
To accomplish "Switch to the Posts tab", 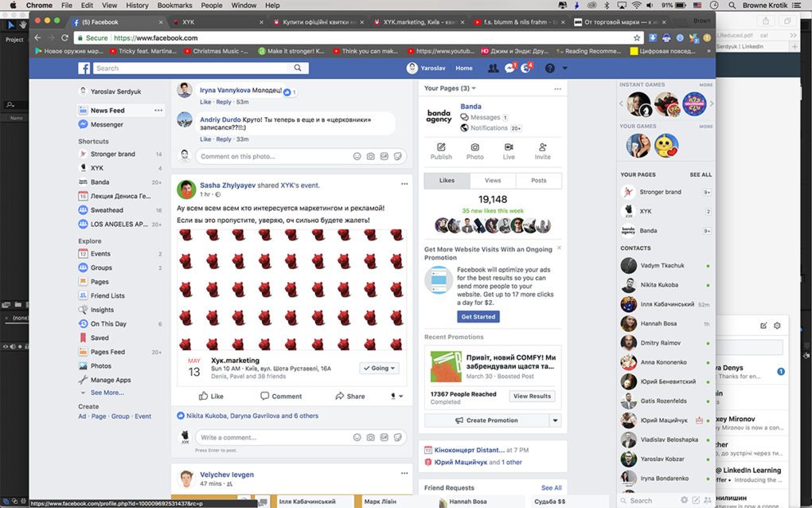I will pos(539,180).
